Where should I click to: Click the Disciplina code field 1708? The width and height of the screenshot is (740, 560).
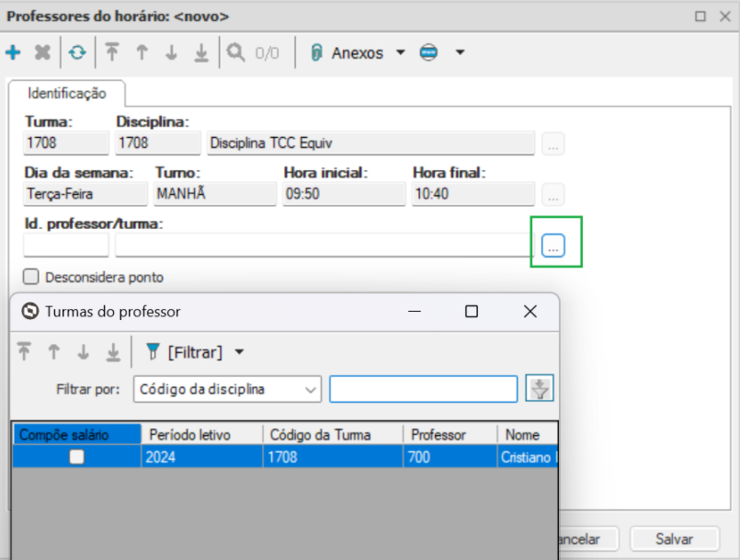point(158,143)
